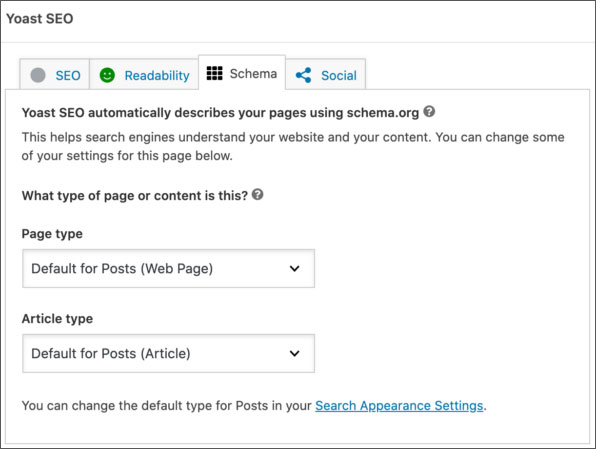
Task: Switch to the SEO tab
Action: tap(55, 74)
